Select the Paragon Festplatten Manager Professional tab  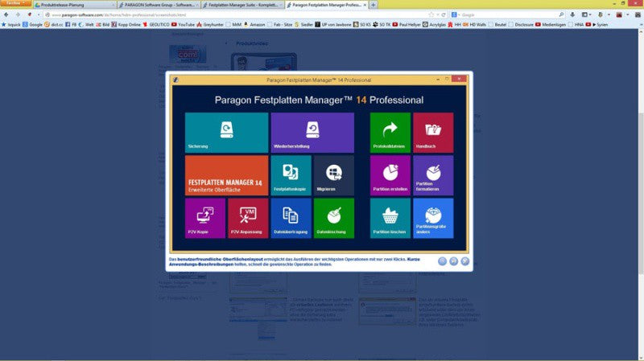[x=326, y=5]
